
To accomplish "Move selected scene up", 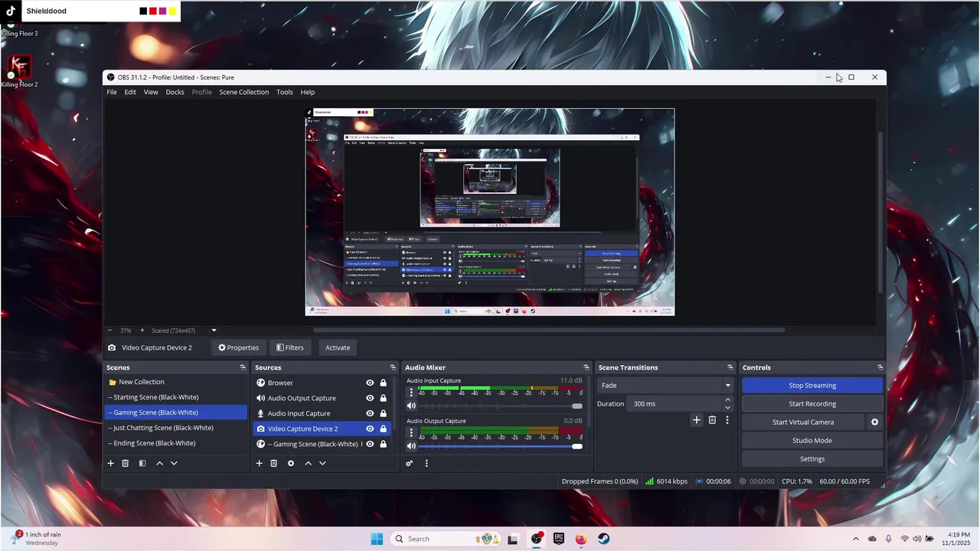I will tap(159, 463).
